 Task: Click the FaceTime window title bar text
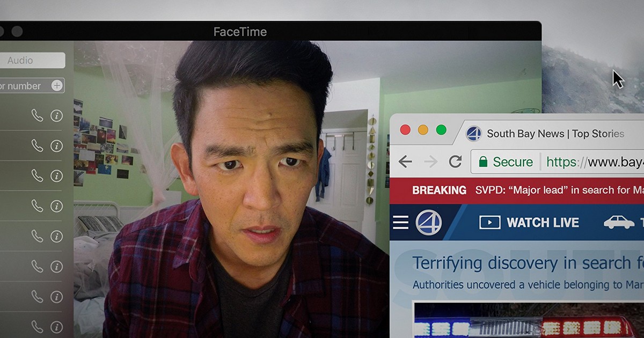(240, 32)
